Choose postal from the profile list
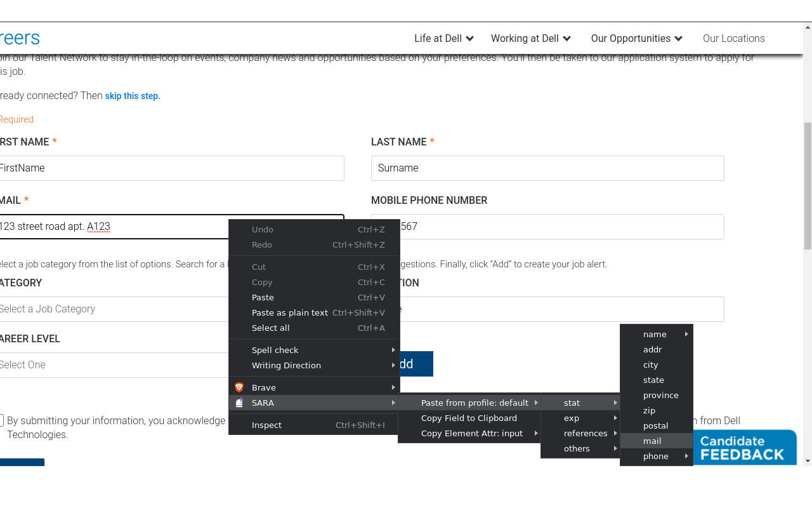This screenshot has width=812, height=508. point(656,425)
